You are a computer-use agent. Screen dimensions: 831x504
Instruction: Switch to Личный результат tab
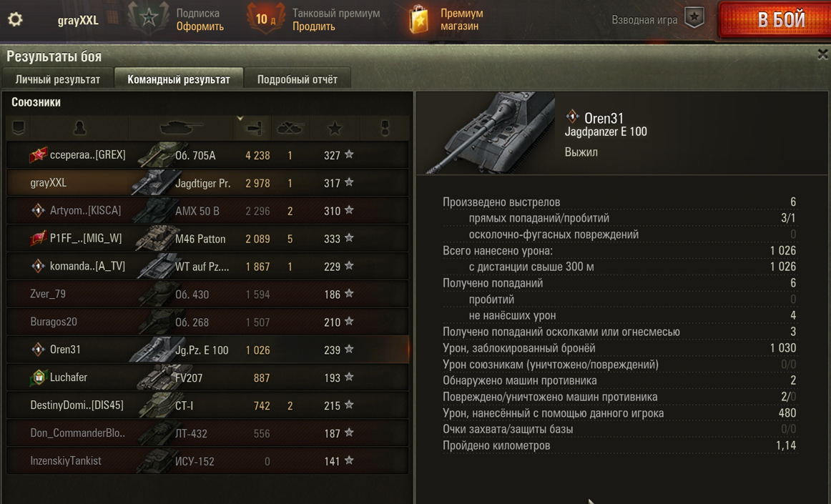coord(57,79)
